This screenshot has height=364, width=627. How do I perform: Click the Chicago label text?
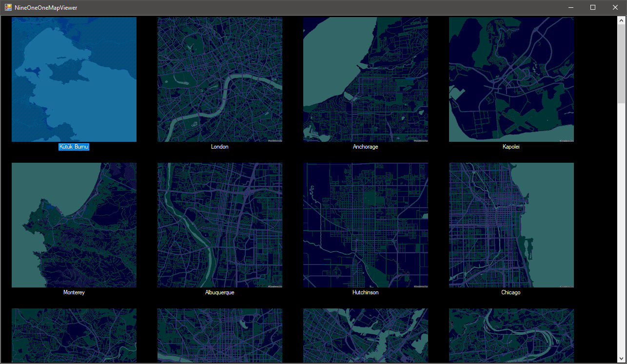(x=511, y=292)
